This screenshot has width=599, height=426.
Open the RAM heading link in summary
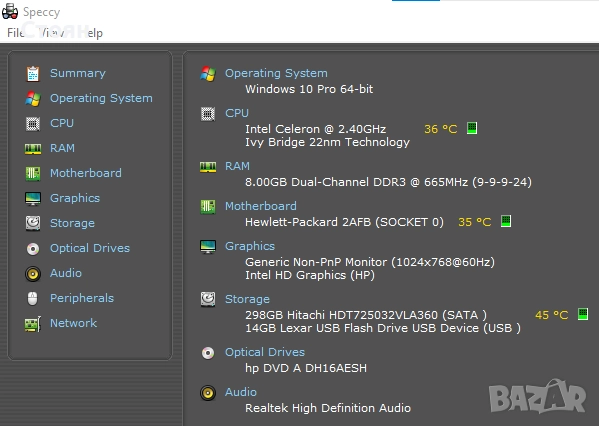237,166
